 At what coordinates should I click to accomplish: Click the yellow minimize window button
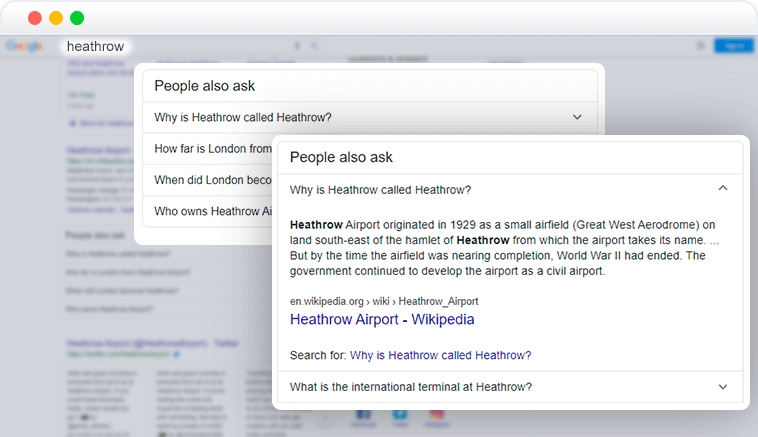(56, 18)
